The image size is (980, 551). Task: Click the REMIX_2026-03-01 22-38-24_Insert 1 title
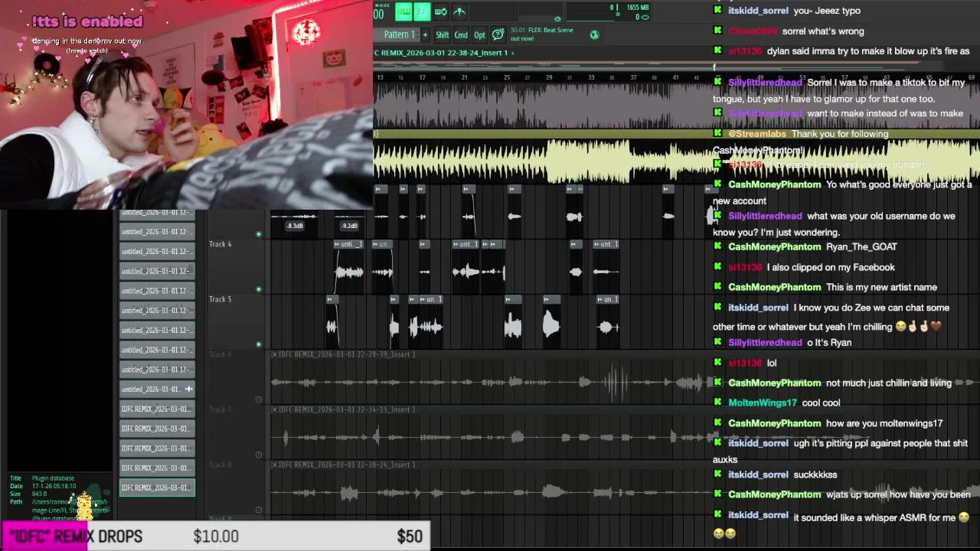440,53
